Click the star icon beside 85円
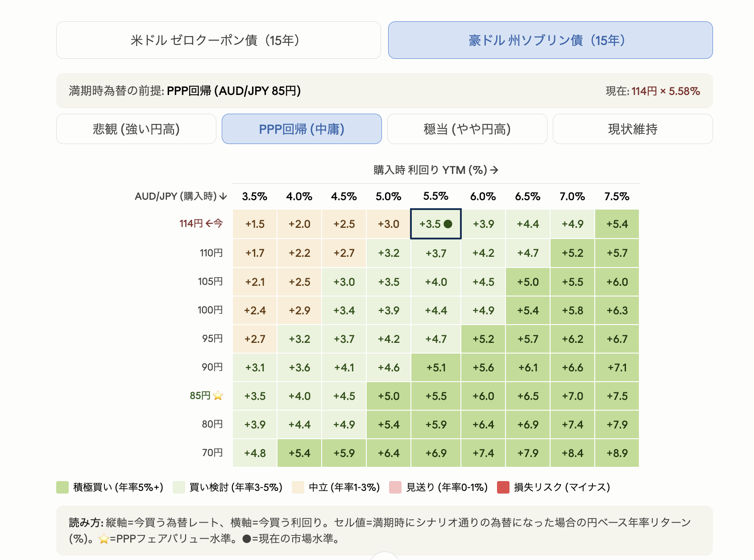Image resolution: width=754 pixels, height=560 pixels. click(218, 395)
